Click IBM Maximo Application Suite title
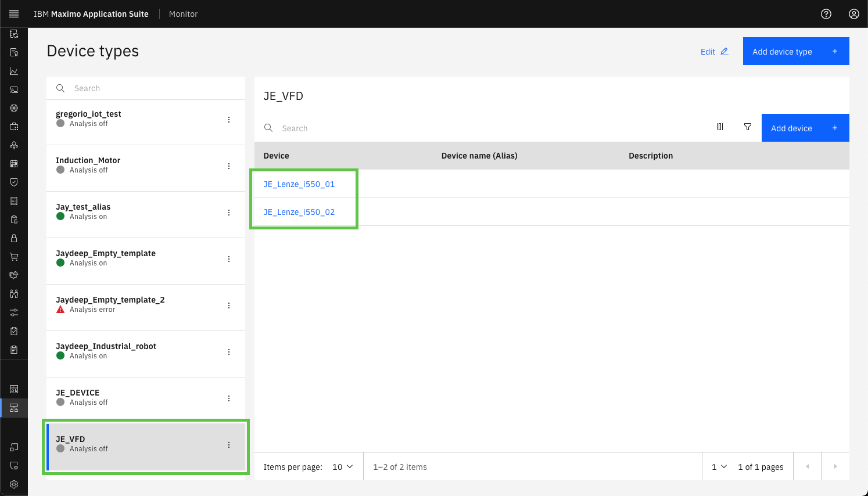Image resolution: width=868 pixels, height=496 pixels. (91, 14)
